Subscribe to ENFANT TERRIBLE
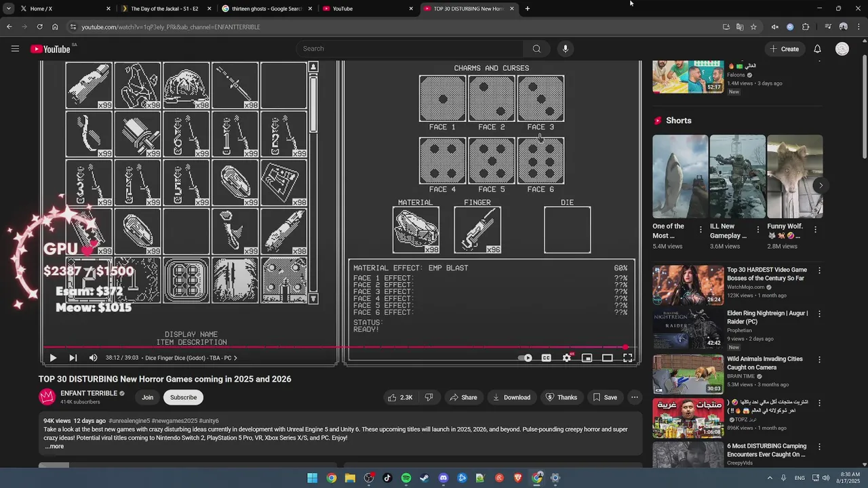The width and height of the screenshot is (868, 488). click(183, 397)
